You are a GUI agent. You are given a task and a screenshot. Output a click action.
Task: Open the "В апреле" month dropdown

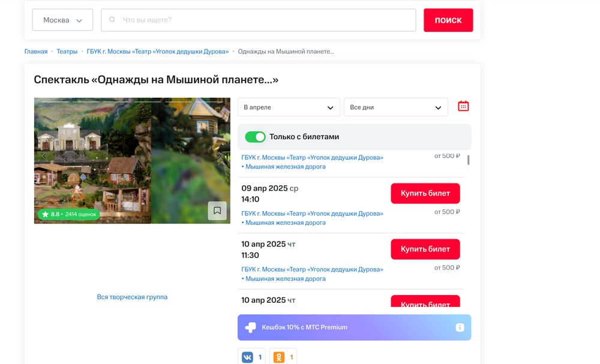[x=289, y=107]
